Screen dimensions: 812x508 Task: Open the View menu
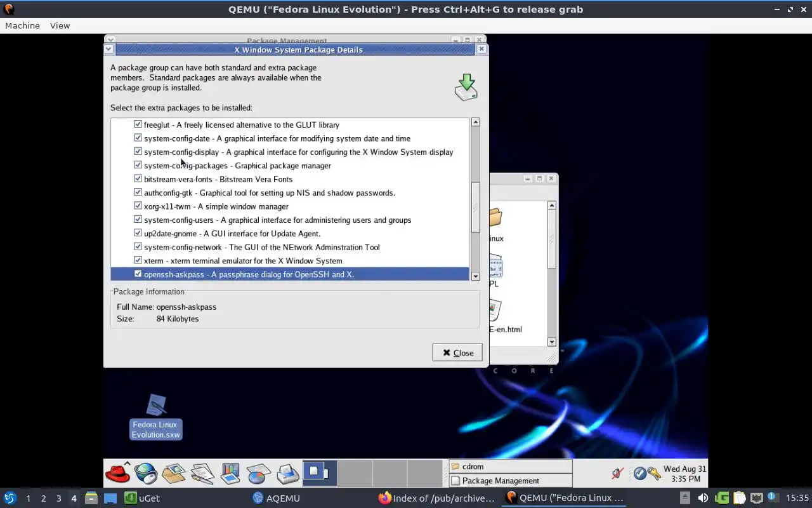(60, 25)
